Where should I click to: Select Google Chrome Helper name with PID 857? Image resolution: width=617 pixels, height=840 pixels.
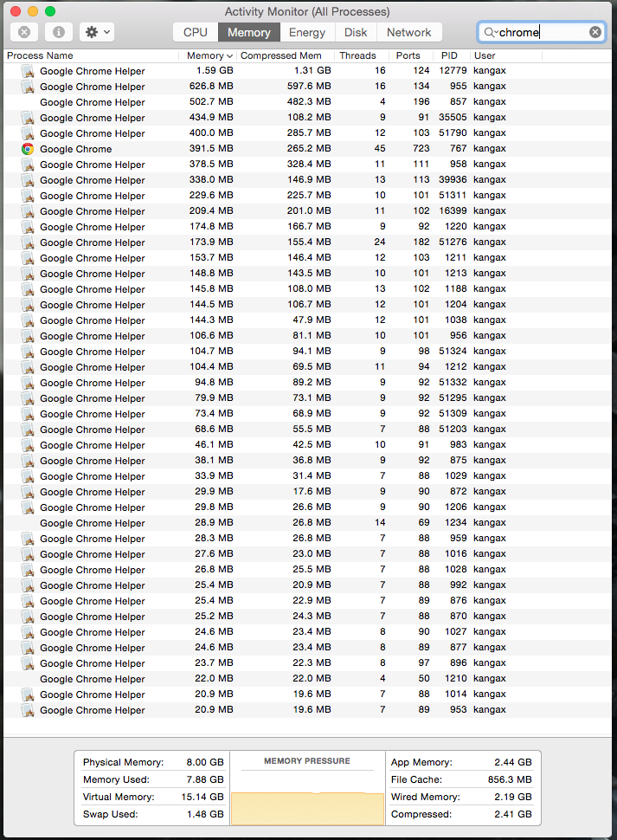92,102
